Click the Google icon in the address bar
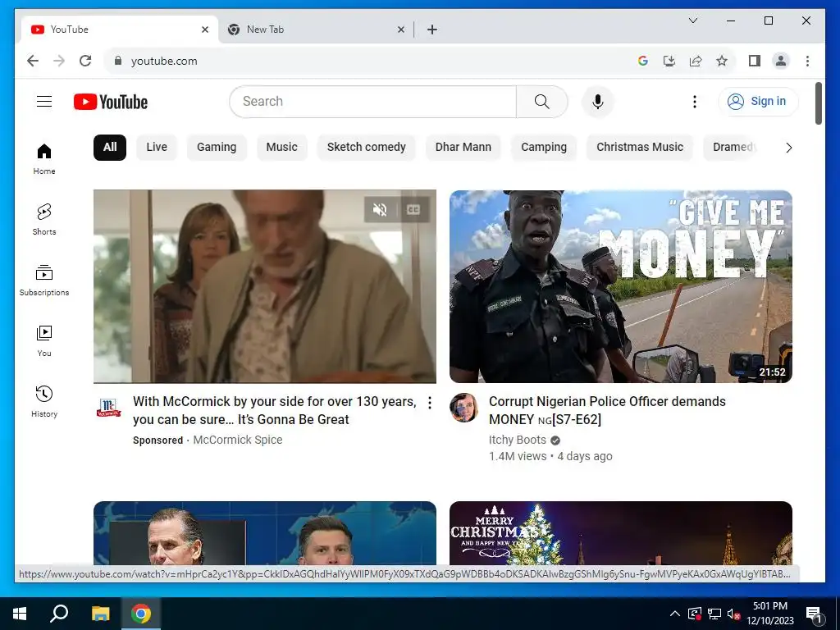This screenshot has width=840, height=630. click(x=643, y=61)
